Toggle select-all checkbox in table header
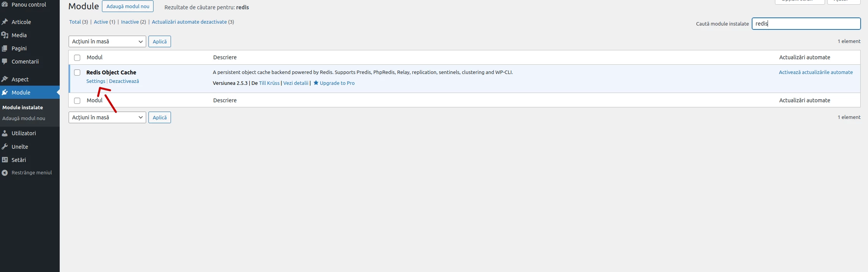The height and width of the screenshot is (272, 868). pos(77,58)
